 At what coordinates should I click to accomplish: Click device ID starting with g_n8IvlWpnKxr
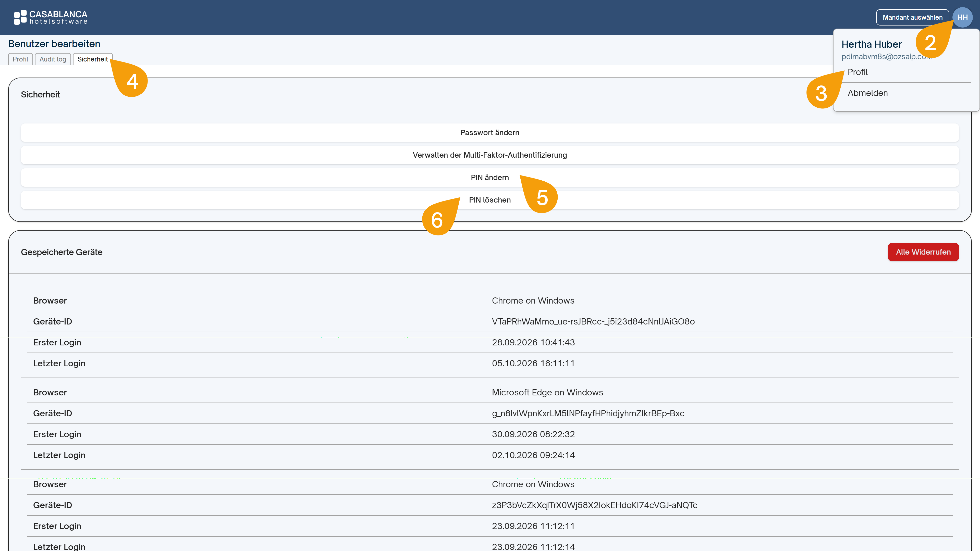point(588,413)
